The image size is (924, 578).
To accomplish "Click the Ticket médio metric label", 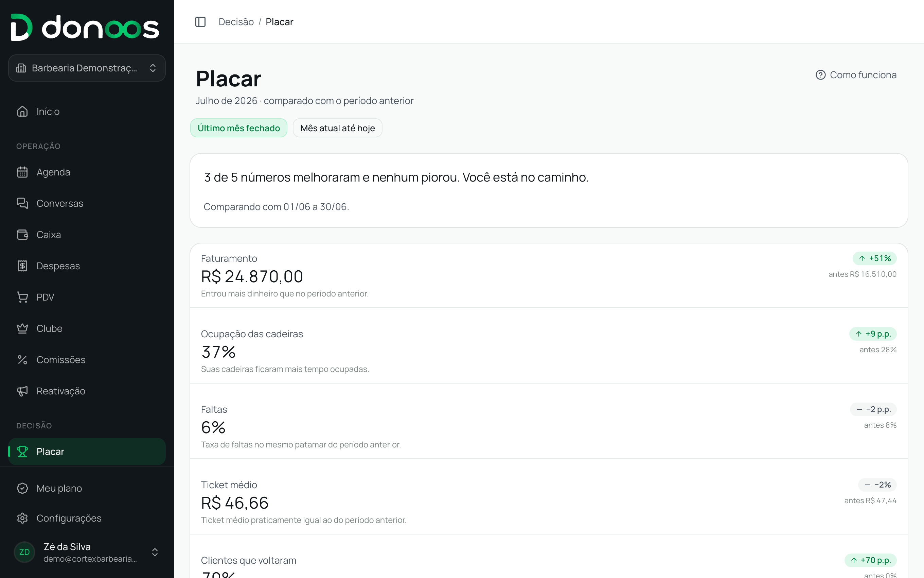I will [x=229, y=485].
